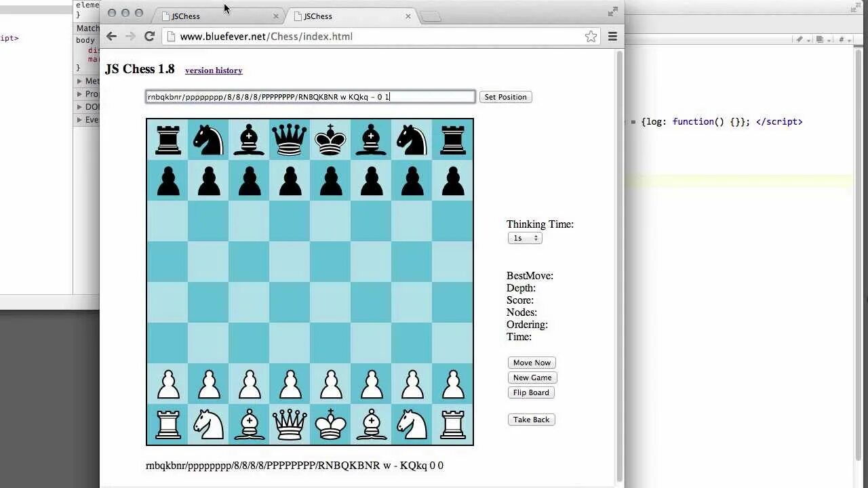868x488 pixels.
Task: Expand the Met... section in DevTools sidebar
Action: 79,81
